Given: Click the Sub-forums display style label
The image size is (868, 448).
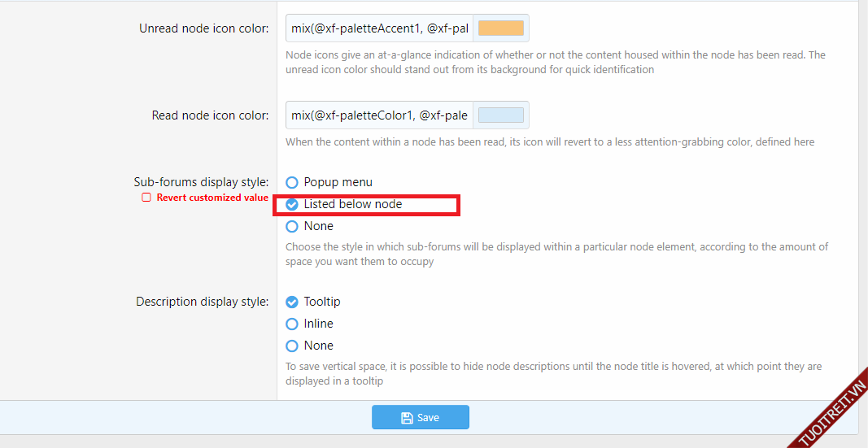Looking at the screenshot, I should tap(201, 182).
